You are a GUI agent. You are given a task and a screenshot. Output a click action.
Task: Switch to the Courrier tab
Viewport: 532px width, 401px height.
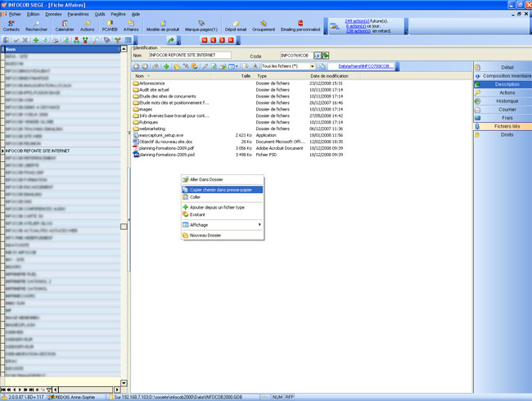(503, 109)
